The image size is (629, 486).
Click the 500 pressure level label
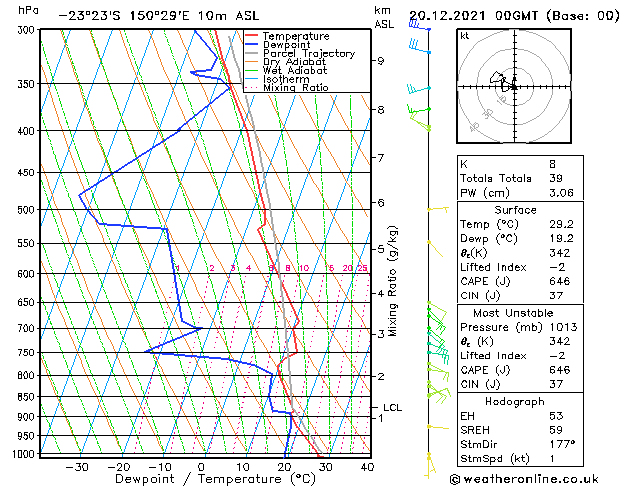click(x=28, y=210)
